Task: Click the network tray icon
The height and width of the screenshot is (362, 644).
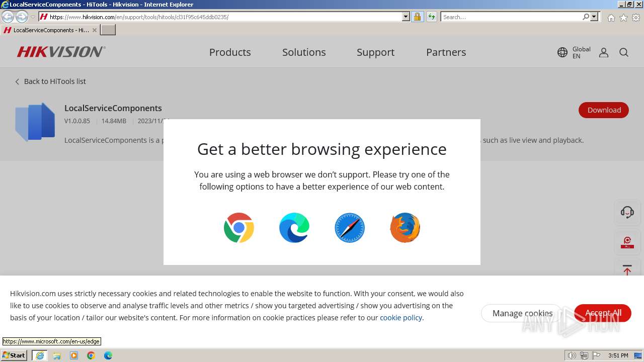Action: point(584,355)
